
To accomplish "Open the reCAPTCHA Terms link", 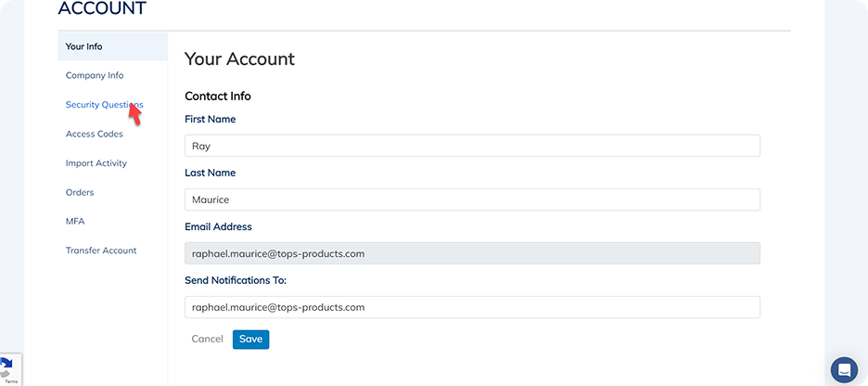I will [x=12, y=381].
